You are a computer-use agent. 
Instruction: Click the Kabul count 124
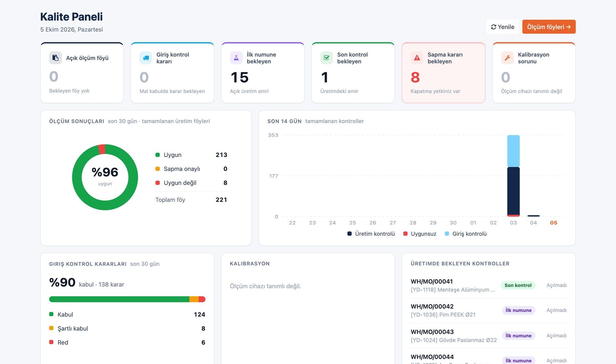click(x=200, y=314)
